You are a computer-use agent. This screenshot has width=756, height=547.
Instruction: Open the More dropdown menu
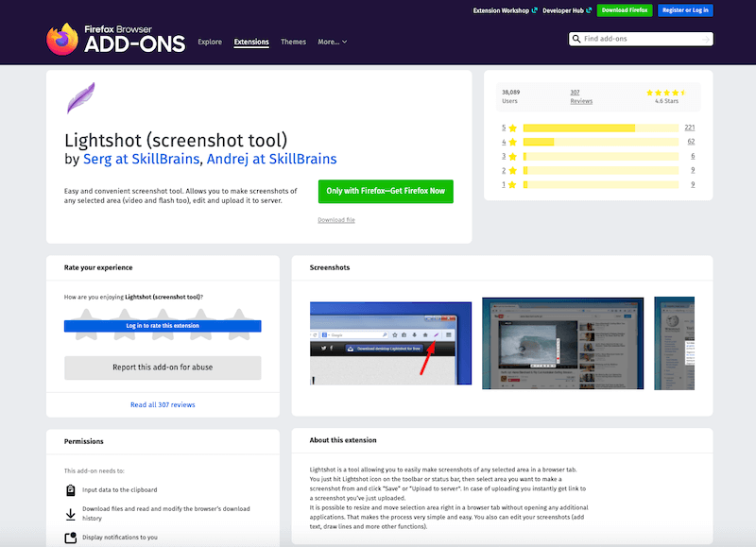[333, 42]
